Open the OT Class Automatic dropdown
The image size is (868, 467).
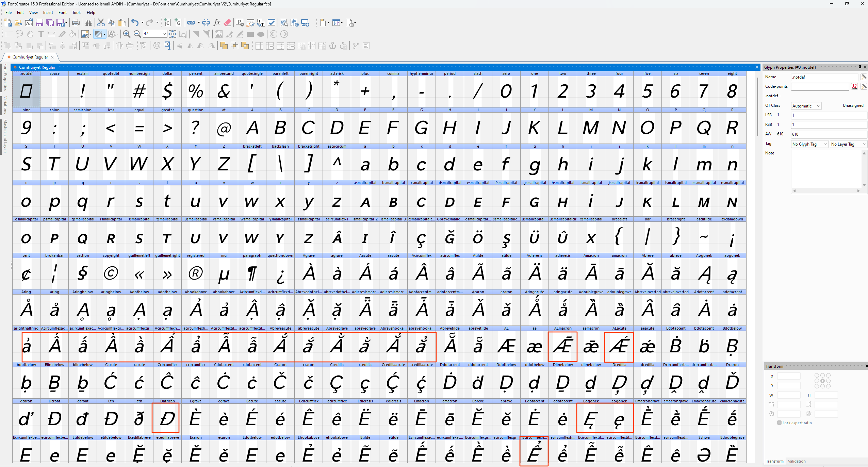tap(806, 106)
